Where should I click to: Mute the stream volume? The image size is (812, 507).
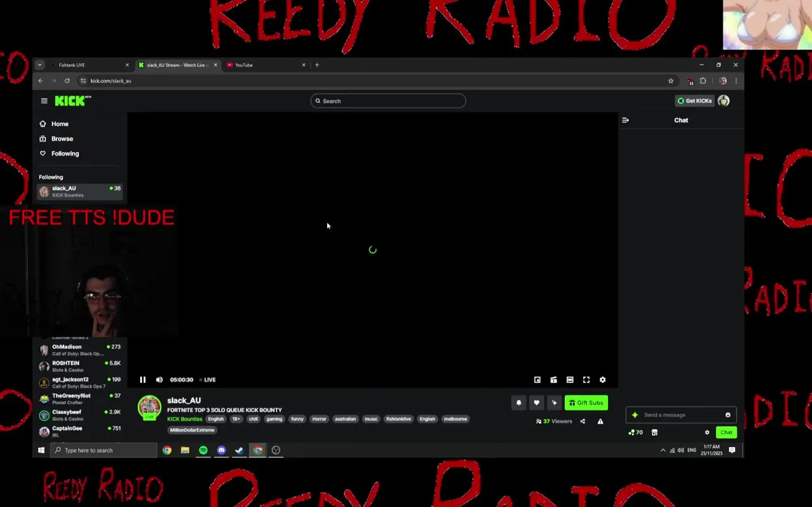(x=160, y=380)
